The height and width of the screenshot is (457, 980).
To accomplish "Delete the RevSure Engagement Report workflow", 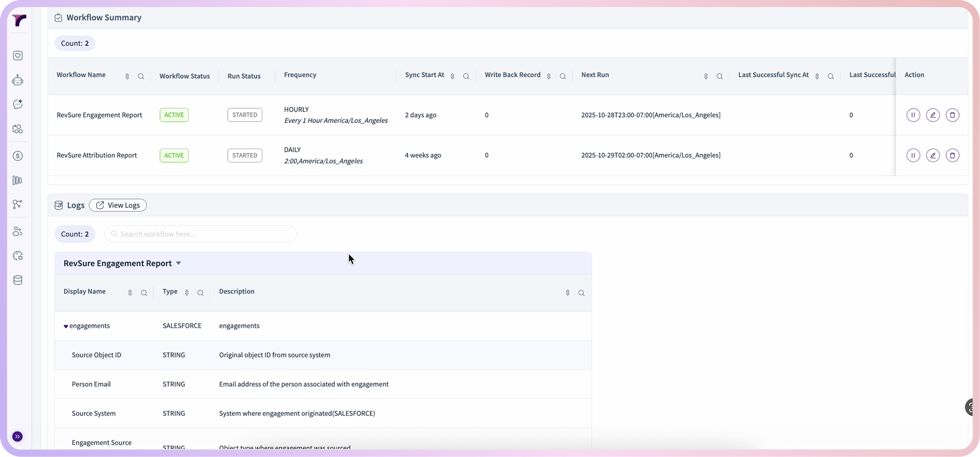I will 952,115.
